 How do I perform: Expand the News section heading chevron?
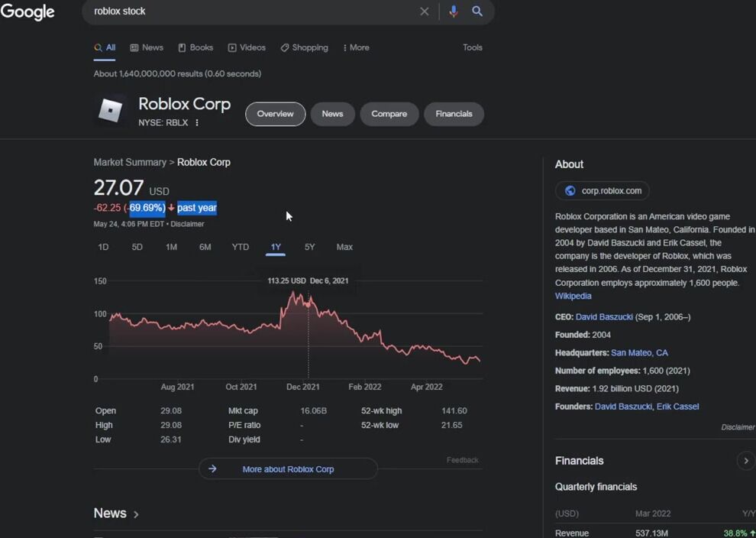(136, 514)
